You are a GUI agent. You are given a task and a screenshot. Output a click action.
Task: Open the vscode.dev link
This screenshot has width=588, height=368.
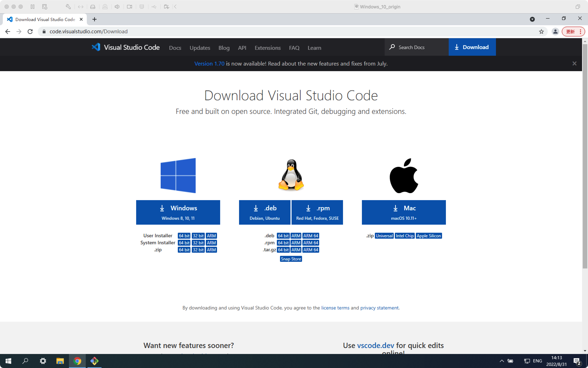click(375, 345)
